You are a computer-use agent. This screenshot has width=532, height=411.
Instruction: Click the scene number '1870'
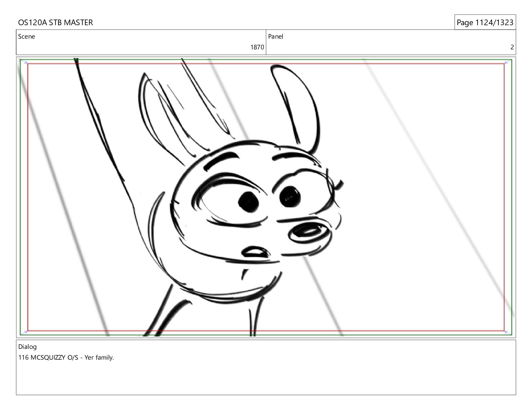(x=257, y=47)
